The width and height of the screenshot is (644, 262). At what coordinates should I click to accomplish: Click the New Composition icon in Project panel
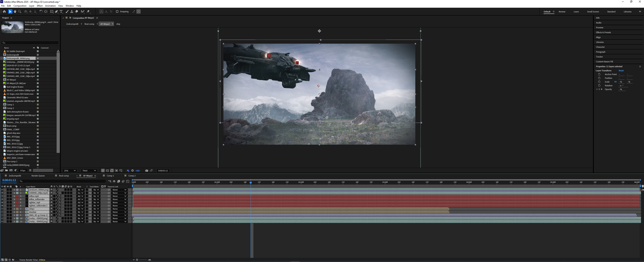pos(11,170)
